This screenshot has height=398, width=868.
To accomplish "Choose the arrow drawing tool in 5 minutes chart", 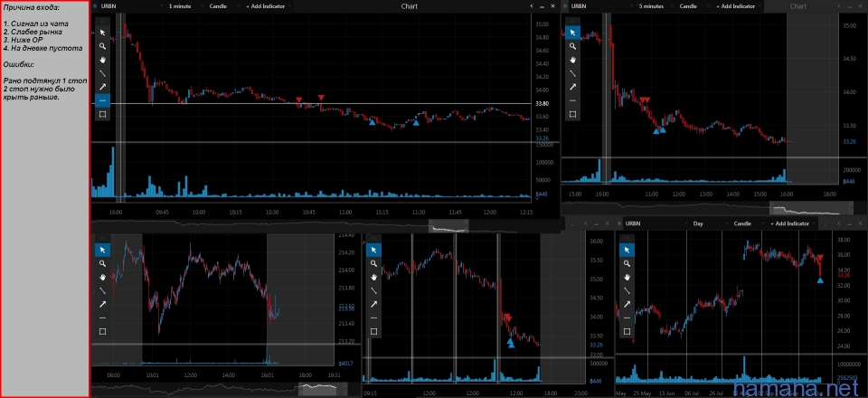I will [573, 87].
